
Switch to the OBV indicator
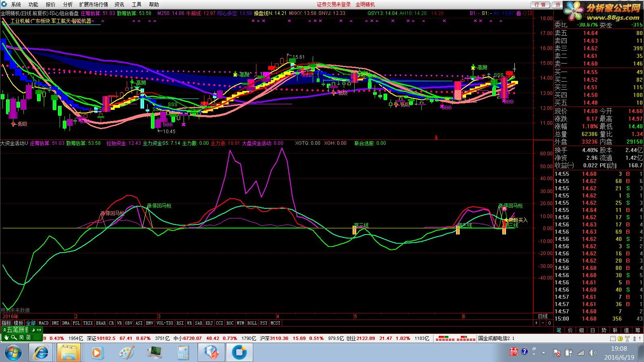128,323
